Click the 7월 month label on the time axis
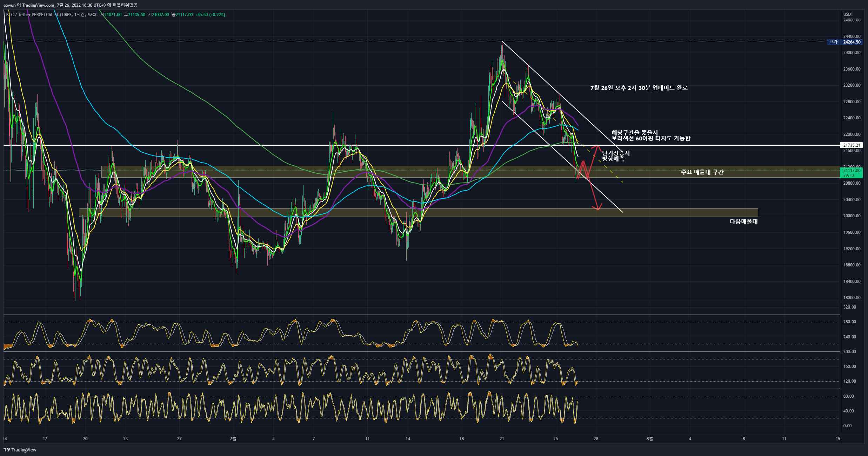Image resolution: width=868 pixels, height=456 pixels. coord(233,439)
